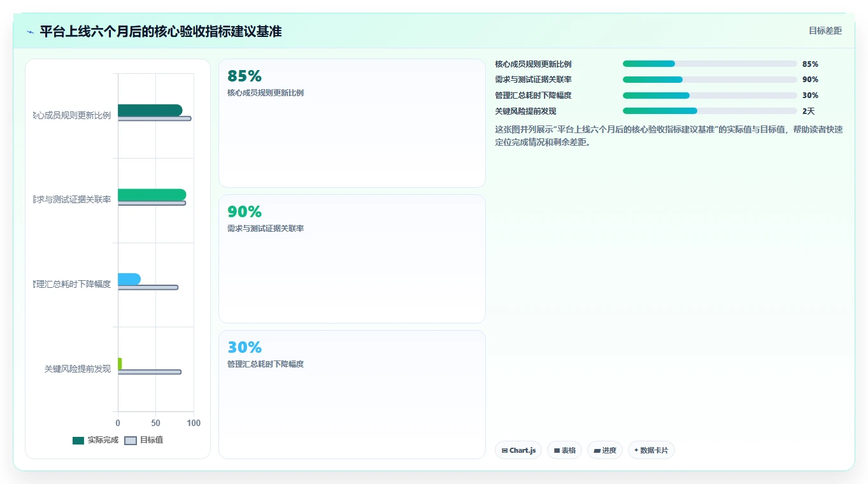
Task: Click the gray target bar for 管理汇总耗时下降幅度
Action: point(148,287)
